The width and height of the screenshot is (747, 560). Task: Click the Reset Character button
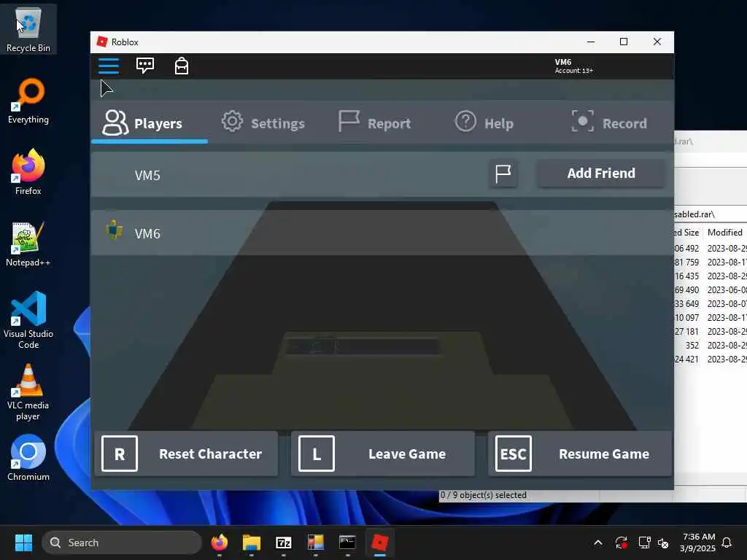tap(186, 454)
